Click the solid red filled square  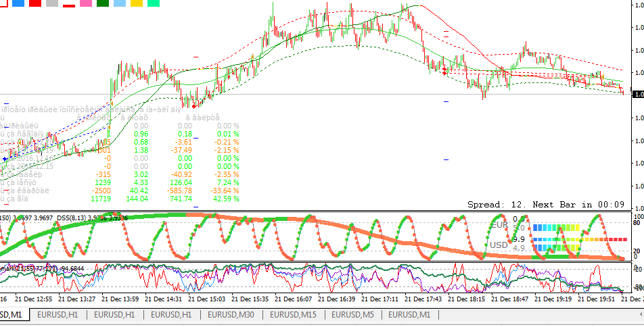click(35, 3)
